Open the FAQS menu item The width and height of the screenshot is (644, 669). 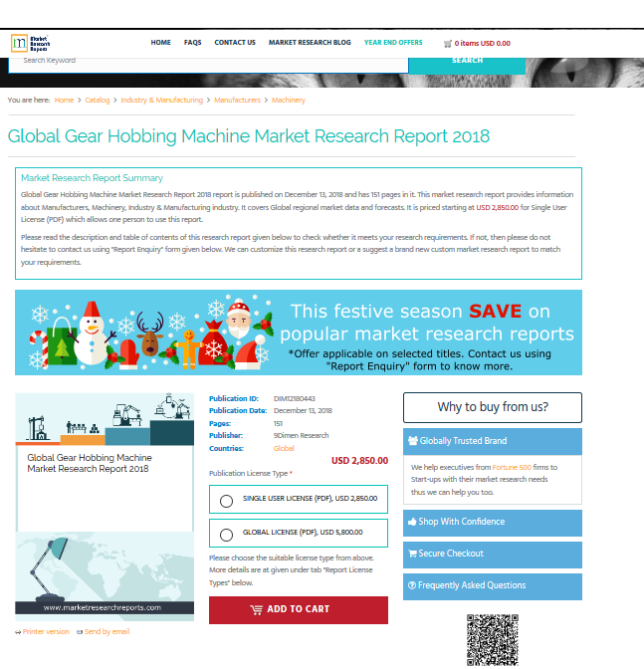tap(193, 42)
